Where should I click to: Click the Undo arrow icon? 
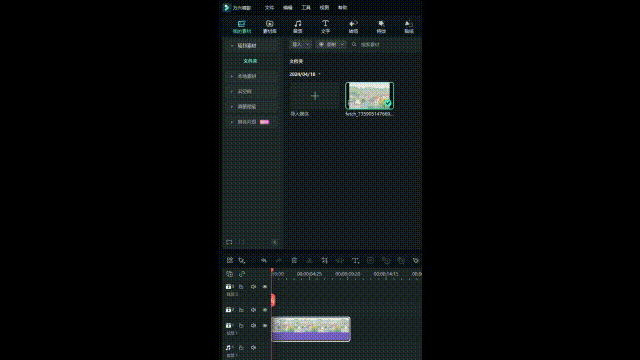pos(264,260)
